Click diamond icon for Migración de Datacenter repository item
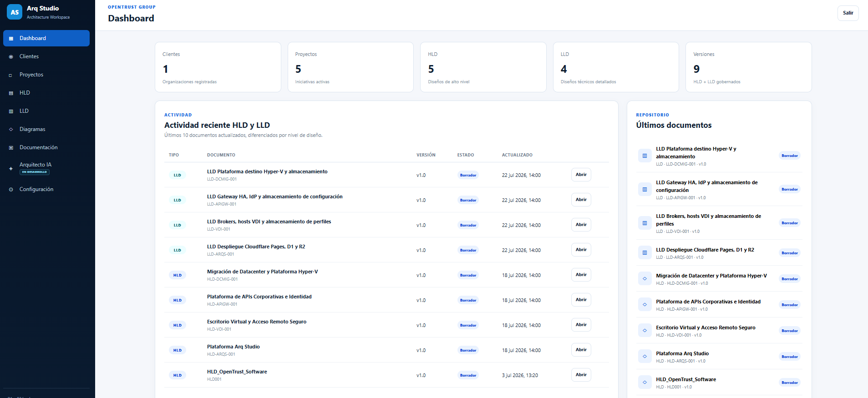Image resolution: width=868 pixels, height=398 pixels. [x=645, y=279]
